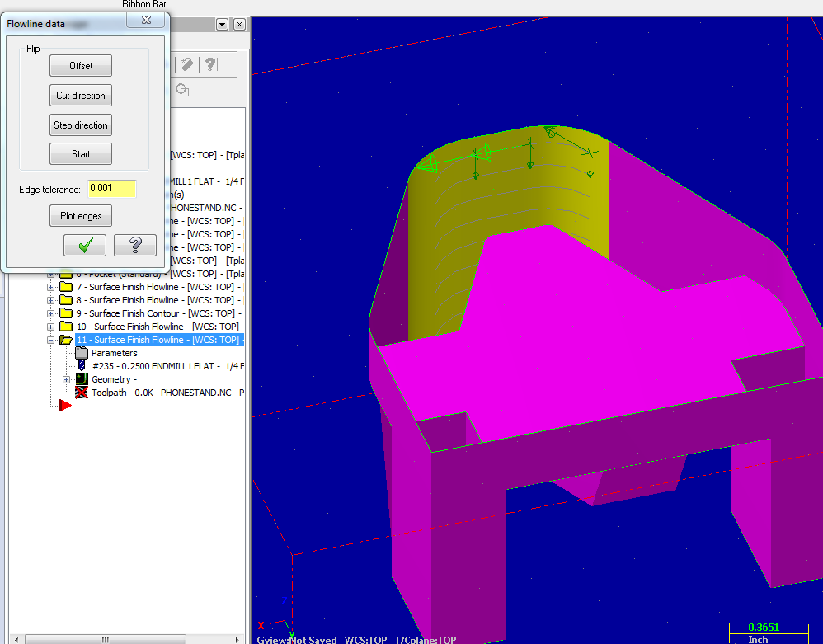
Task: Click the red insert arrow marker
Action: click(65, 406)
